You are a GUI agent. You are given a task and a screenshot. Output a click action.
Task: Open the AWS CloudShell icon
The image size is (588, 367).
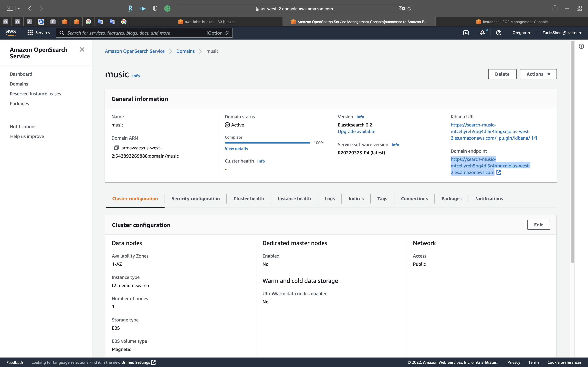click(x=466, y=33)
